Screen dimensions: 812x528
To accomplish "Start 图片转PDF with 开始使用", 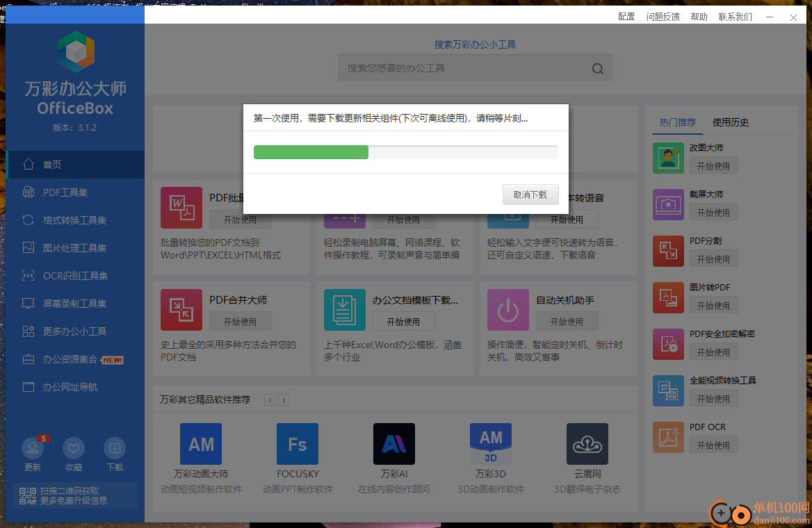I will (x=713, y=306).
